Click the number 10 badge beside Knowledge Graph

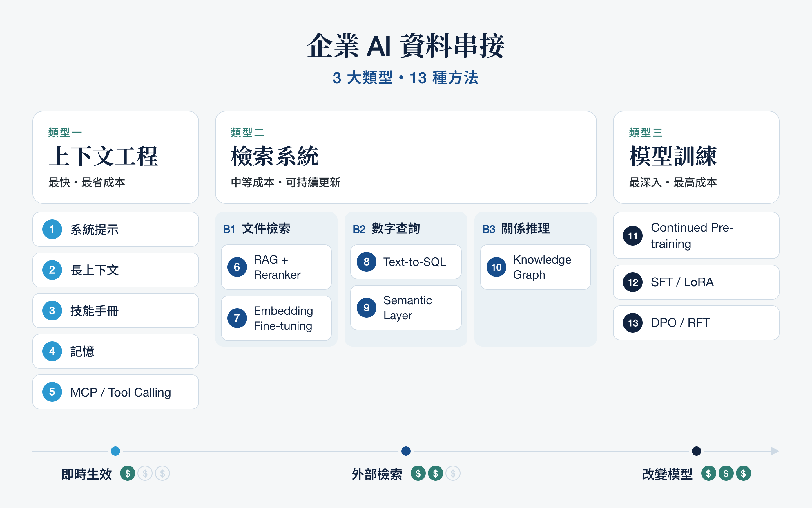coord(496,267)
